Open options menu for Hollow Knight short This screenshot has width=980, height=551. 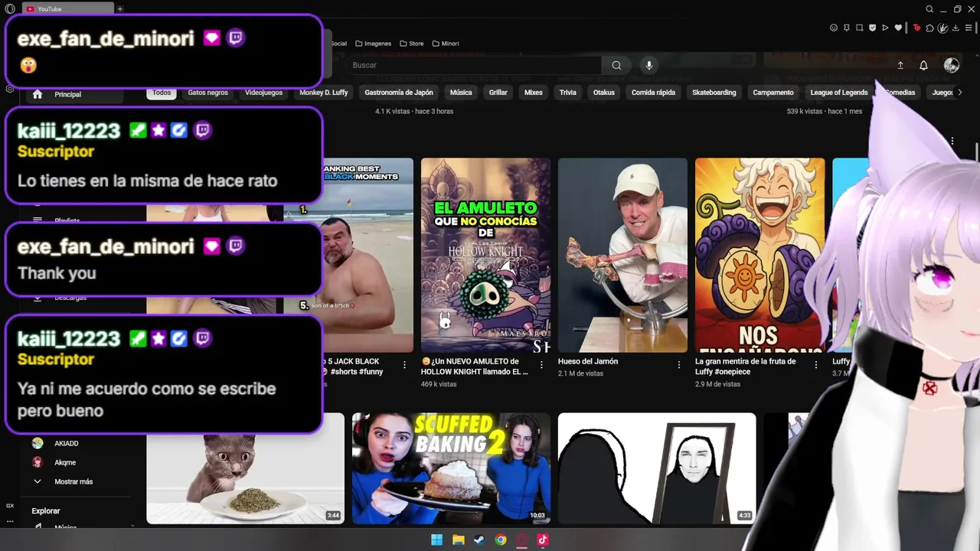541,365
